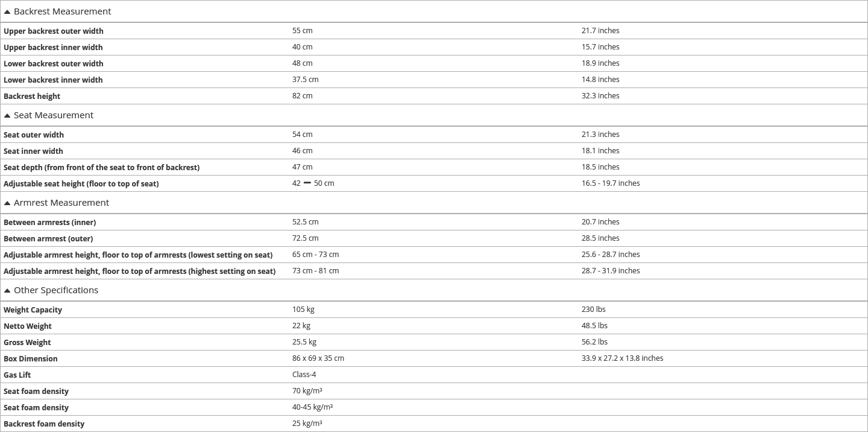
Task: Click the Weight Capacity label
Action: click(33, 310)
